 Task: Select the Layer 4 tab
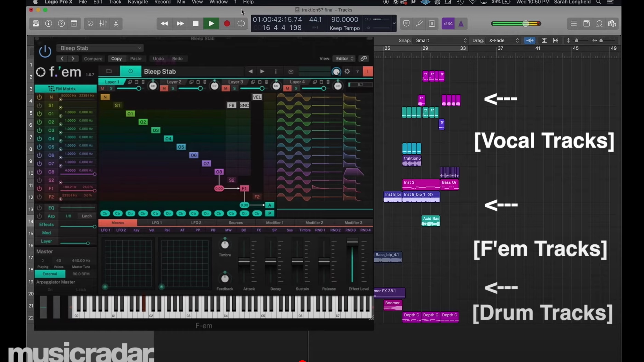coord(297,82)
